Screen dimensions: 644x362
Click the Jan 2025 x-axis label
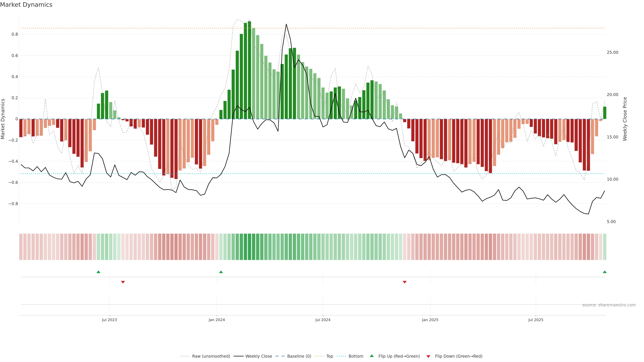(430, 320)
